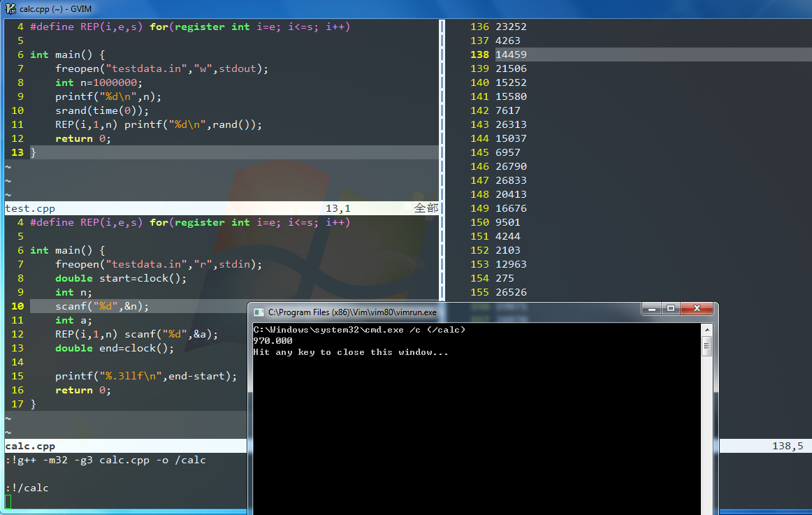Click value 12963 on line 153
The image size is (812, 515).
pos(511,264)
